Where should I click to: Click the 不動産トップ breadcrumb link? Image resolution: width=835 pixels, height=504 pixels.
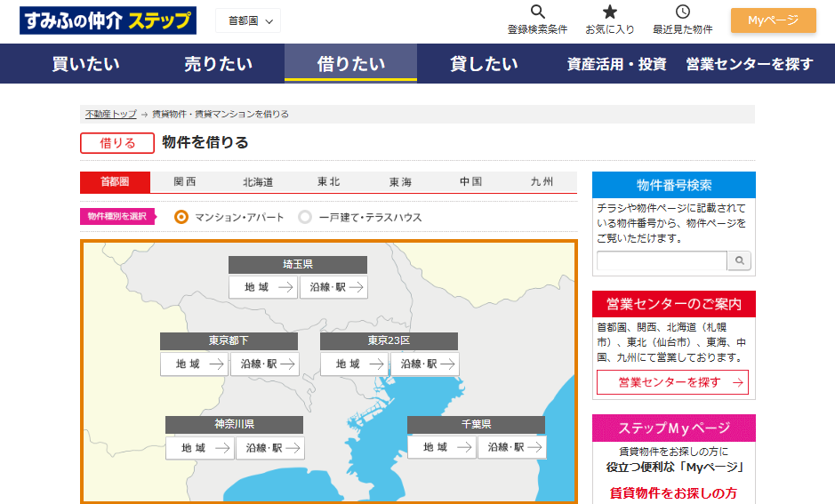(x=110, y=114)
